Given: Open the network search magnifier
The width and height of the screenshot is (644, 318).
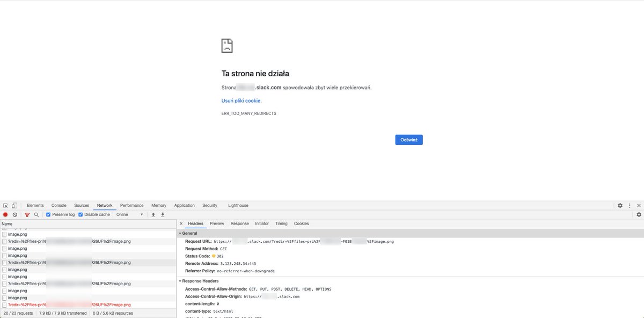Looking at the screenshot, I should [x=36, y=214].
